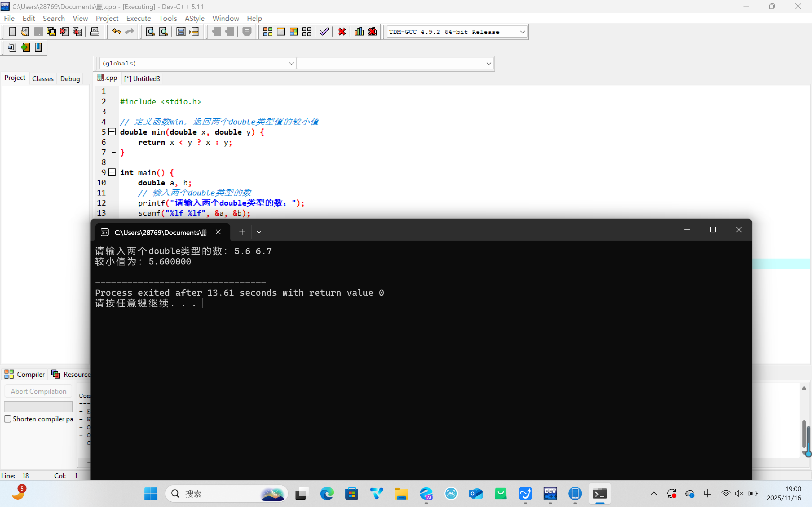The image size is (812, 507).
Task: Click the Print toolbar icon
Action: [x=95, y=32]
